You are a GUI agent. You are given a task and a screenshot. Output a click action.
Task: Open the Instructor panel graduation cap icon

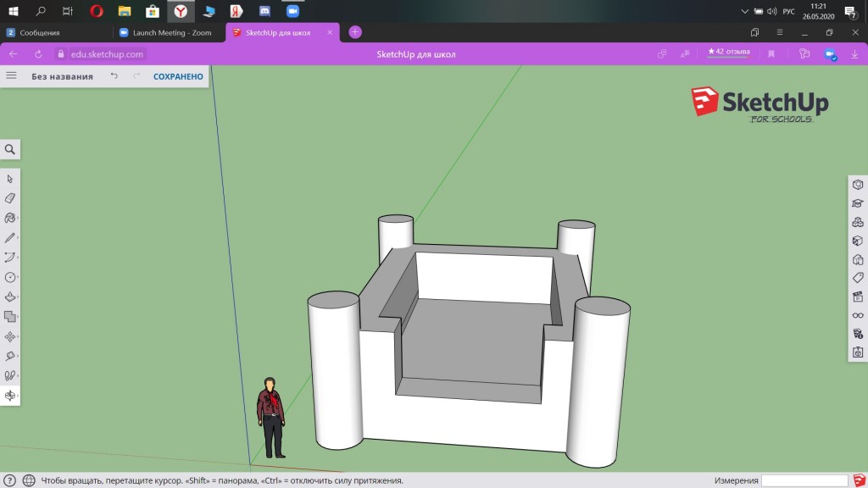(x=858, y=203)
